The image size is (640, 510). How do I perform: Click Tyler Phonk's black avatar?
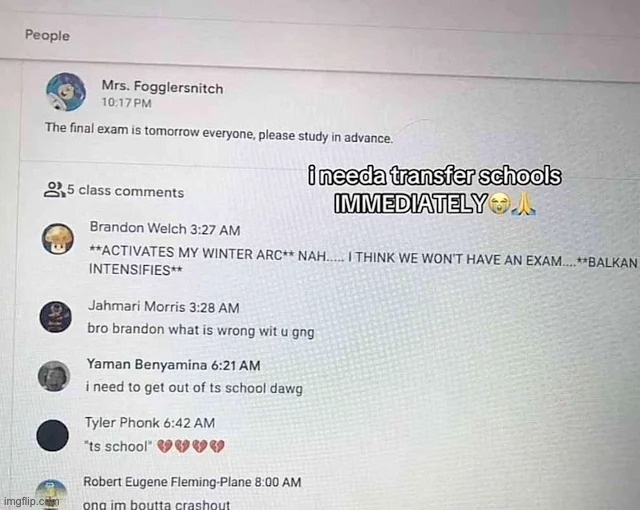[52, 435]
